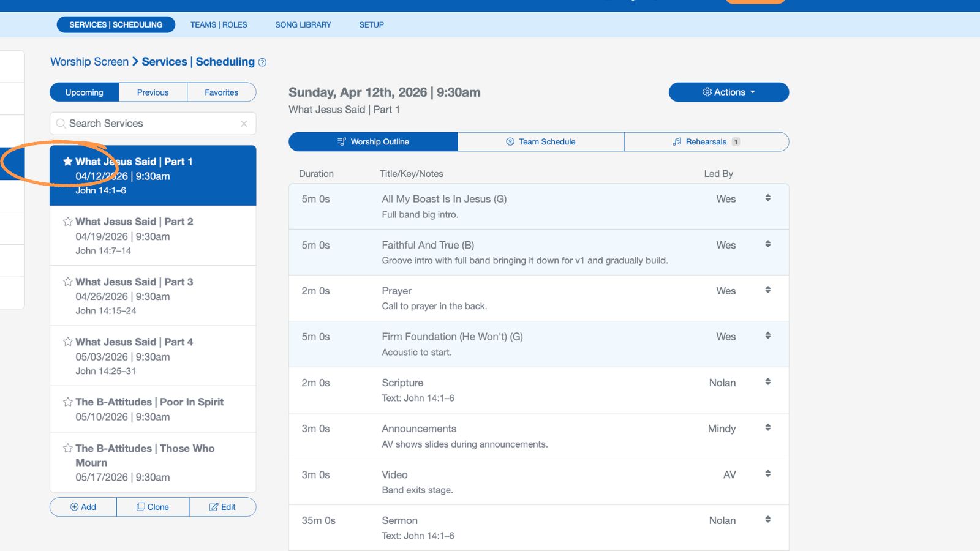This screenshot has height=551, width=980.
Task: Switch to the Team Schedule tab
Action: tap(541, 142)
